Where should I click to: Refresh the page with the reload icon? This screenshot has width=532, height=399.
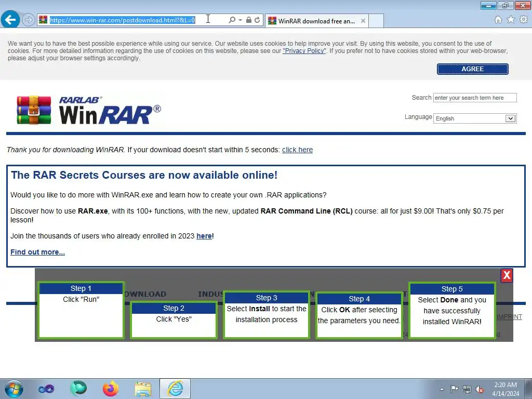click(x=258, y=20)
